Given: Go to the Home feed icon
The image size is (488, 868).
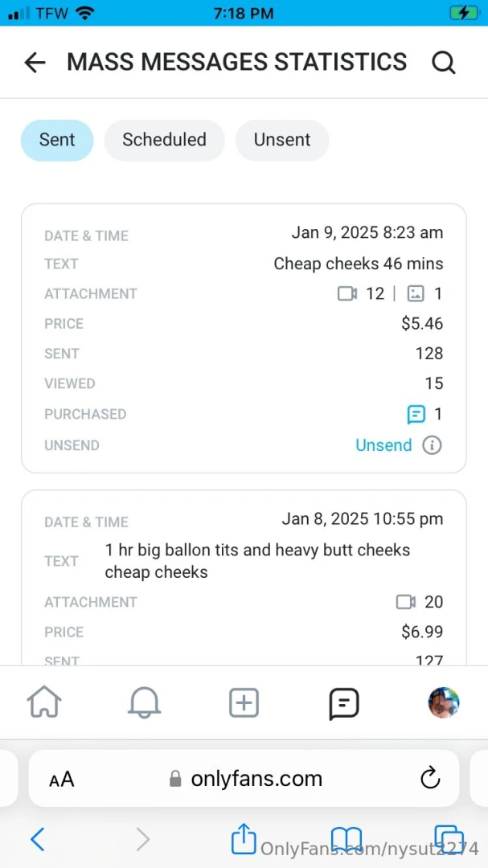Looking at the screenshot, I should pos(44,703).
